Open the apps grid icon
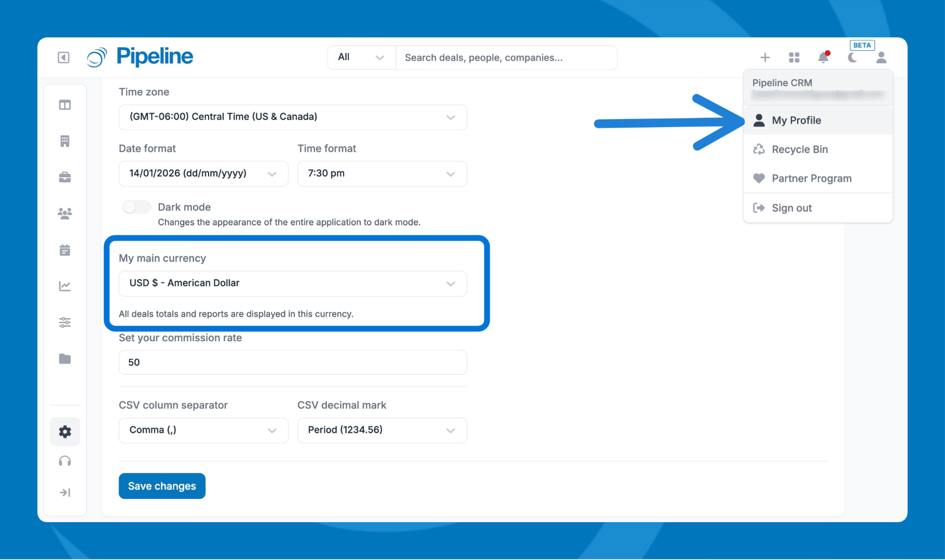 click(x=794, y=58)
